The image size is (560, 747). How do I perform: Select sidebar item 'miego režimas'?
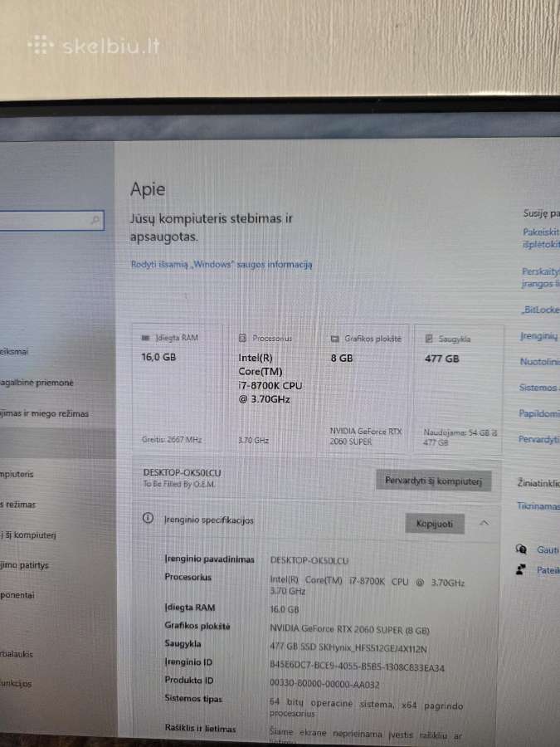click(x=44, y=413)
